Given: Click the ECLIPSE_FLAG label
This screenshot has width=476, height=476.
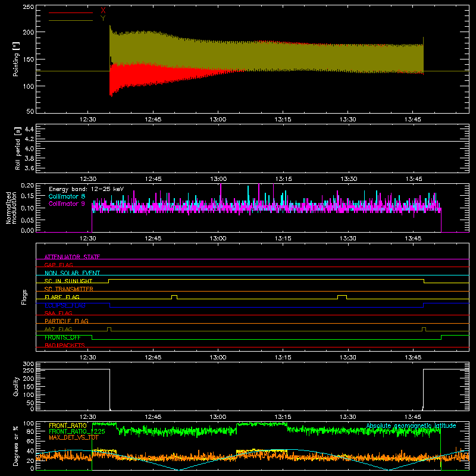Looking at the screenshot, I should click(65, 305).
